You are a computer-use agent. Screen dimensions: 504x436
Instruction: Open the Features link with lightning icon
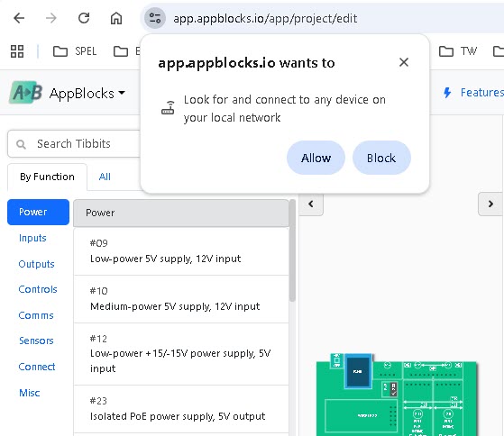[x=473, y=93]
